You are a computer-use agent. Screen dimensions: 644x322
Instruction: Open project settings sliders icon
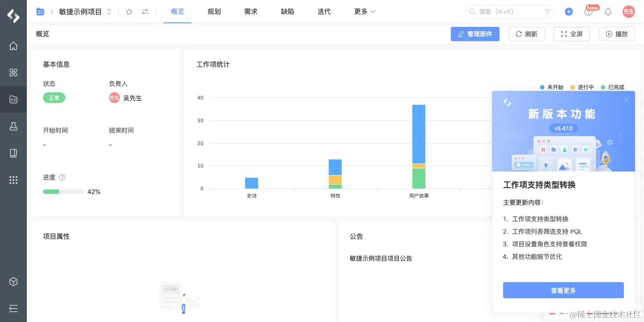(x=145, y=12)
